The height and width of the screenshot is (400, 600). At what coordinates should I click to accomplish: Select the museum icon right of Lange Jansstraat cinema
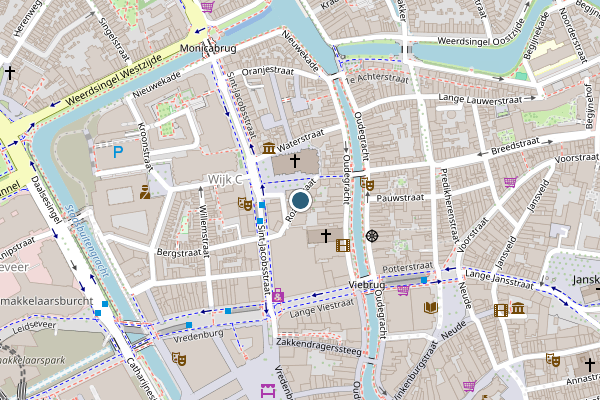(518, 307)
